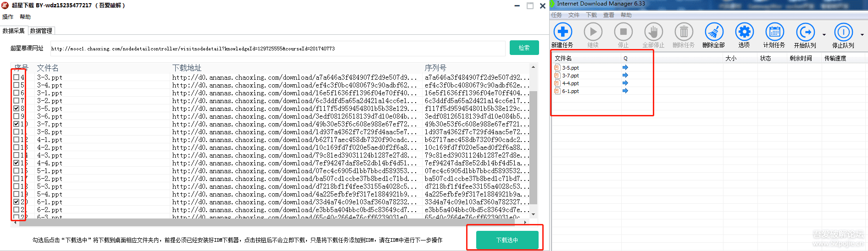The image size is (868, 251).
Task: Click the 超星下载 app logo icon
Action: 5,5
